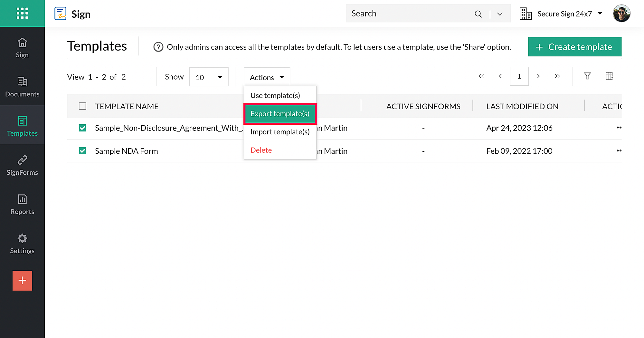
Task: Uncheck the Sample NDA Form checkbox
Action: 82,151
